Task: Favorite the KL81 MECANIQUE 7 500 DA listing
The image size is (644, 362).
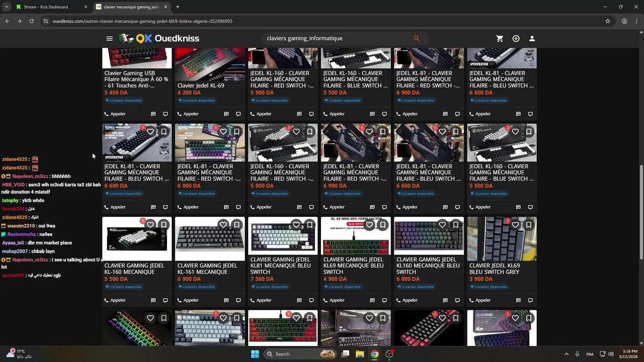Action: click(296, 225)
